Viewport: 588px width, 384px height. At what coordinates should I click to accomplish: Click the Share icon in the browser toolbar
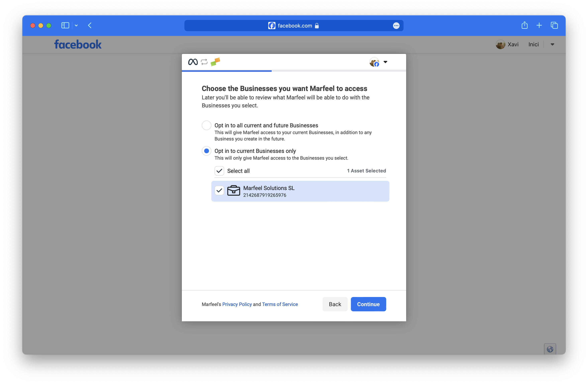click(x=525, y=25)
